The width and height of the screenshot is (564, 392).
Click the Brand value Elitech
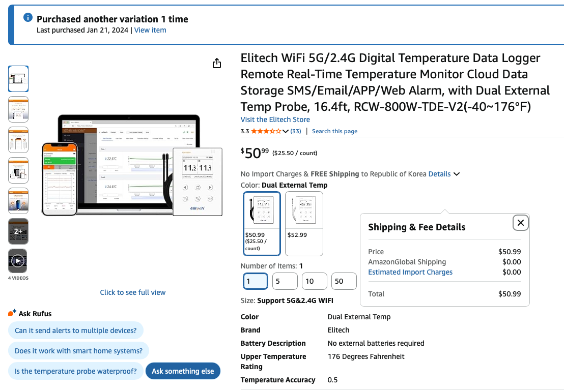[339, 330]
